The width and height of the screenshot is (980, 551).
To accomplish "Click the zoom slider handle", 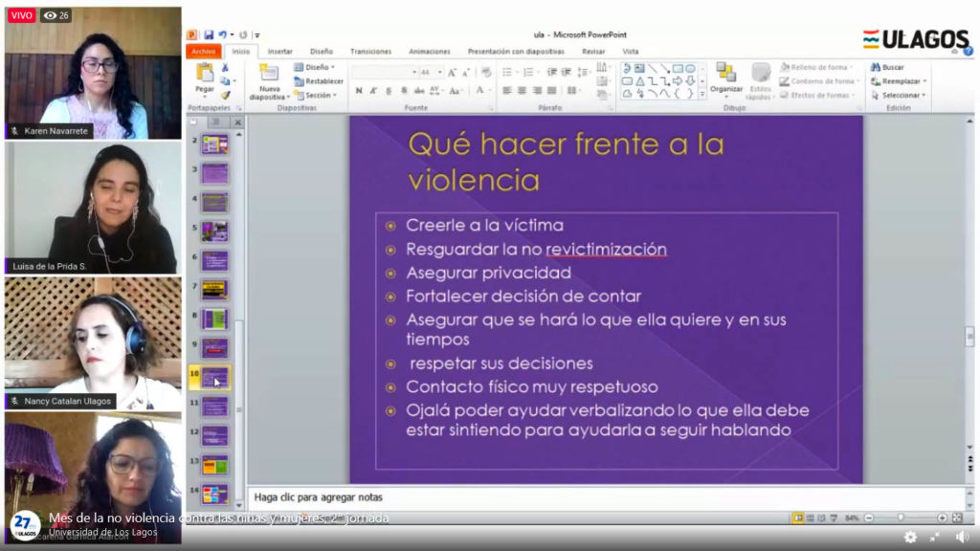I will click(x=902, y=518).
